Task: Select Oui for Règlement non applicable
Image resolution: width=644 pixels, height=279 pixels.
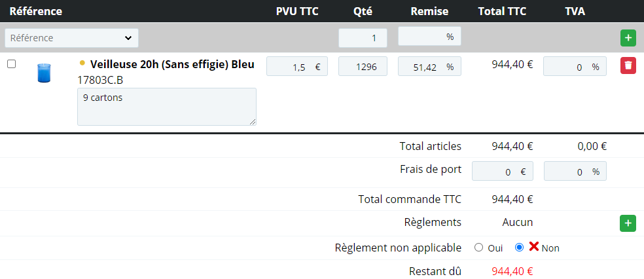Action: point(478,248)
